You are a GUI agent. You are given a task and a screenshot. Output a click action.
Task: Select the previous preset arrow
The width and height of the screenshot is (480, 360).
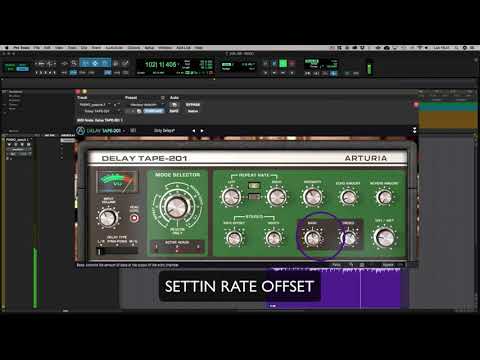pos(194,131)
